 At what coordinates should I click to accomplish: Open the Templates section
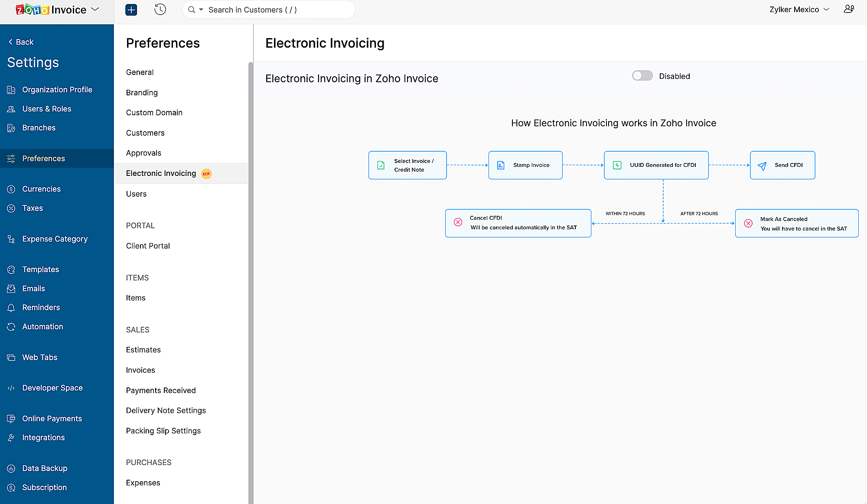click(x=41, y=269)
